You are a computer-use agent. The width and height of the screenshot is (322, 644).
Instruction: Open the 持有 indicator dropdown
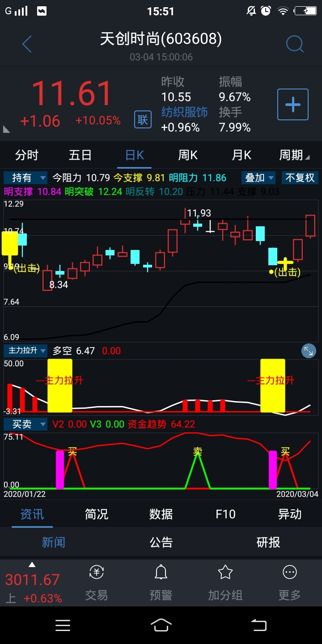(25, 178)
